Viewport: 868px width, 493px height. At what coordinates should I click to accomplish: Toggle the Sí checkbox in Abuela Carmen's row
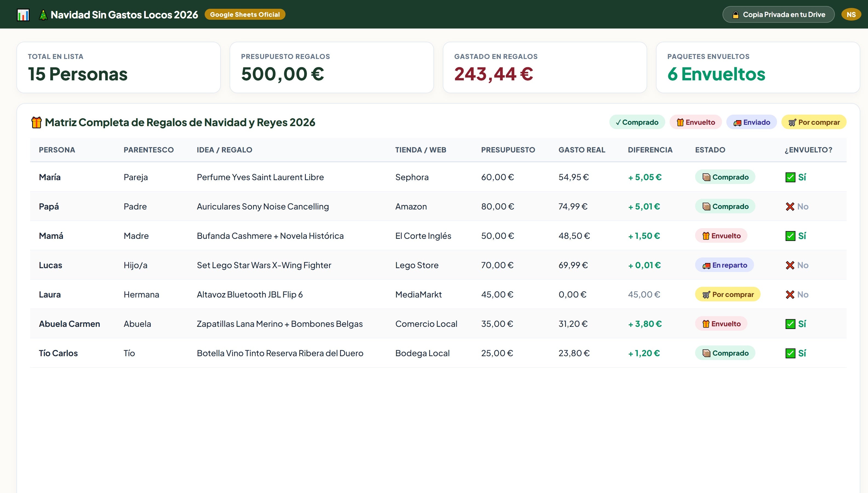tap(790, 324)
